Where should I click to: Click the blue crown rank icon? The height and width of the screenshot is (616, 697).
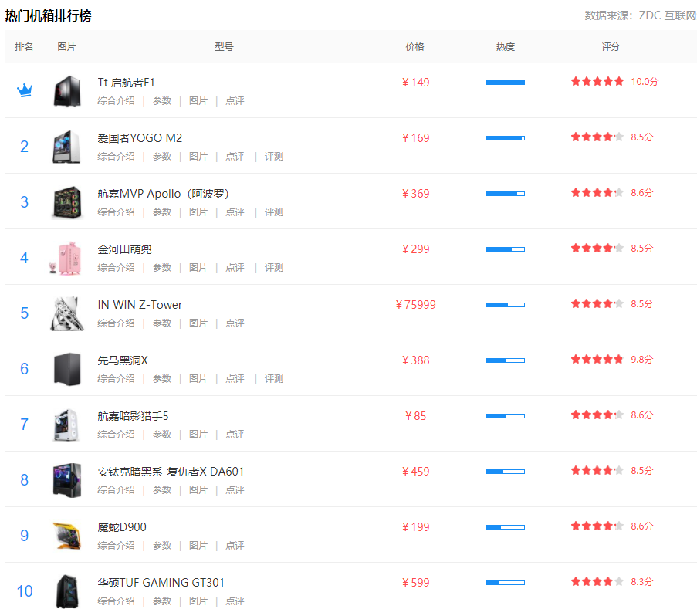coord(25,91)
